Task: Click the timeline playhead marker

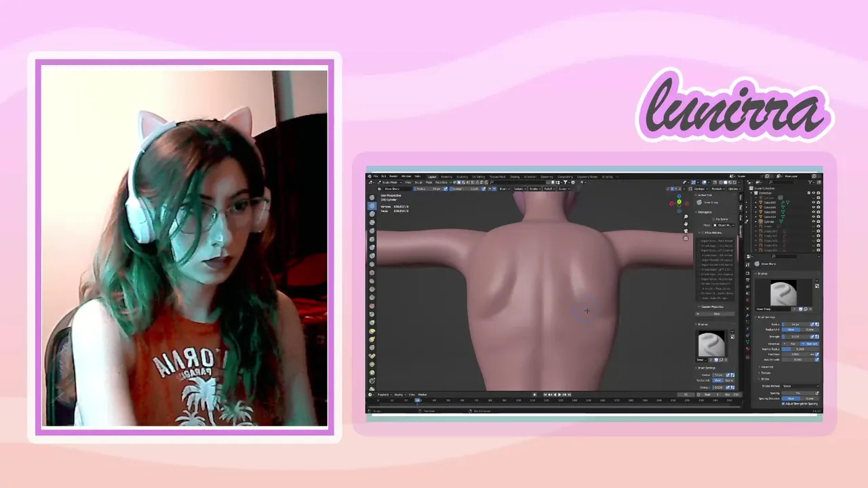Action: [x=417, y=400]
